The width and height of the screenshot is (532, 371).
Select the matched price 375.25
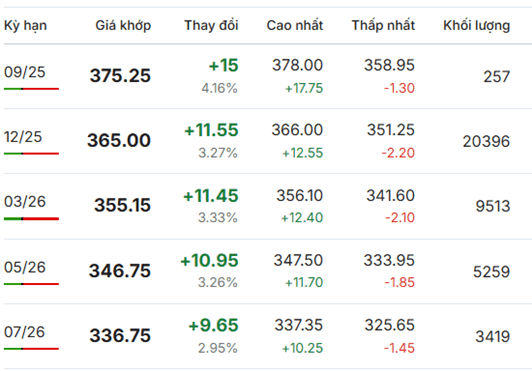pos(120,76)
